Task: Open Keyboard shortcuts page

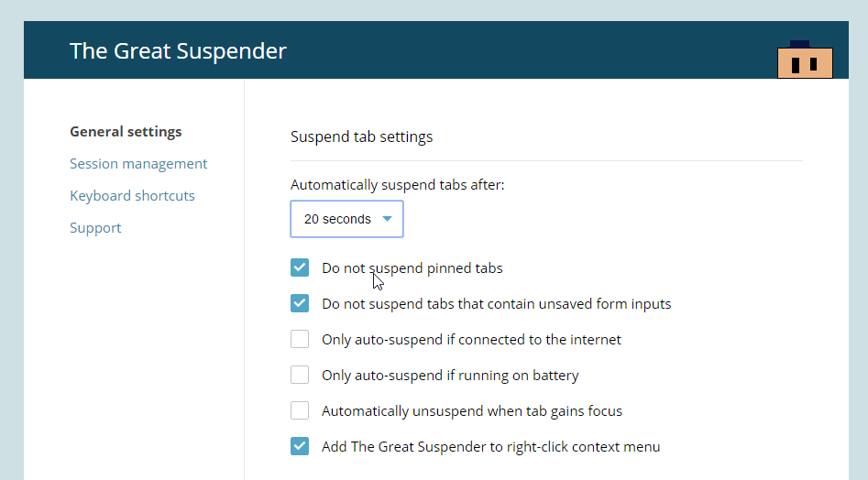Action: pos(132,196)
